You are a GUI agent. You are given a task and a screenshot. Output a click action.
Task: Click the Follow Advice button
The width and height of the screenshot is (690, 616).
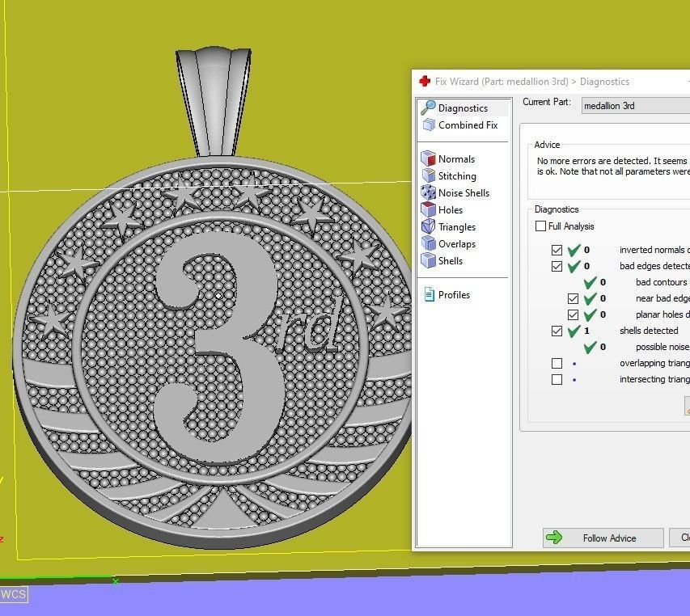pos(603,538)
